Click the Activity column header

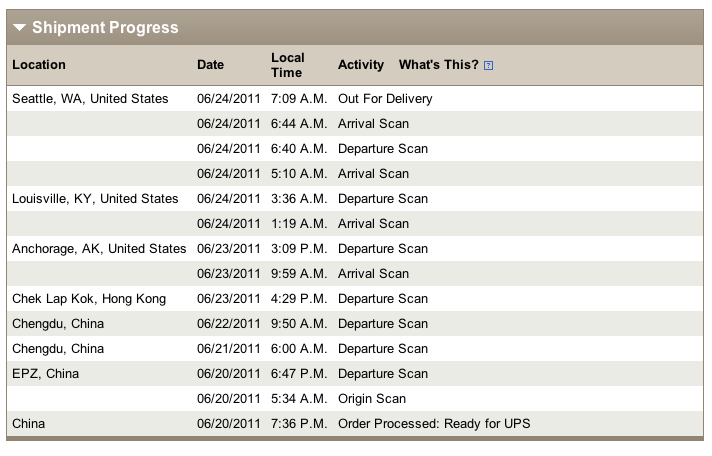[360, 65]
